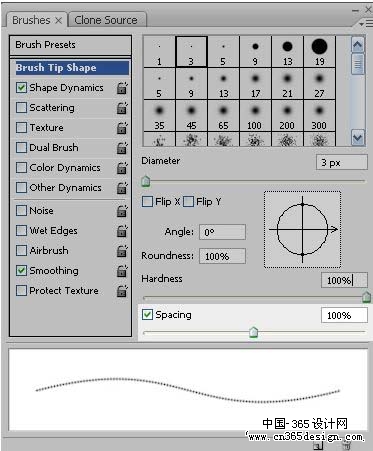Uncheck the Spacing checkbox
The image size is (373, 451).
[x=147, y=315]
